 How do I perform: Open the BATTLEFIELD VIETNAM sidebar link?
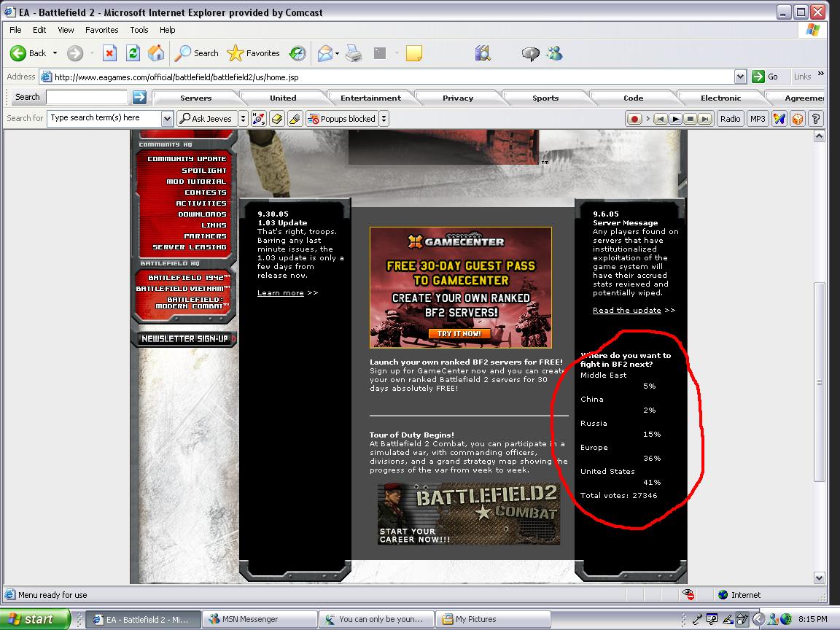point(183,288)
